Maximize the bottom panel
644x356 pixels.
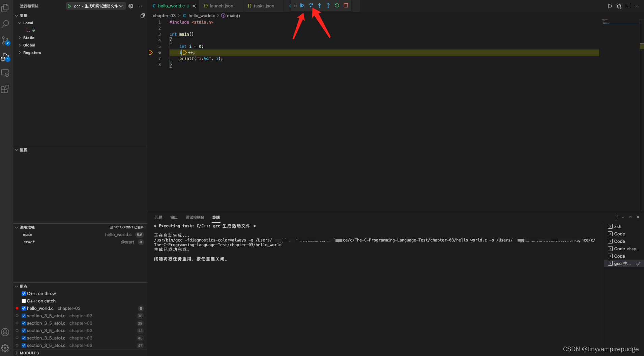[631, 217]
